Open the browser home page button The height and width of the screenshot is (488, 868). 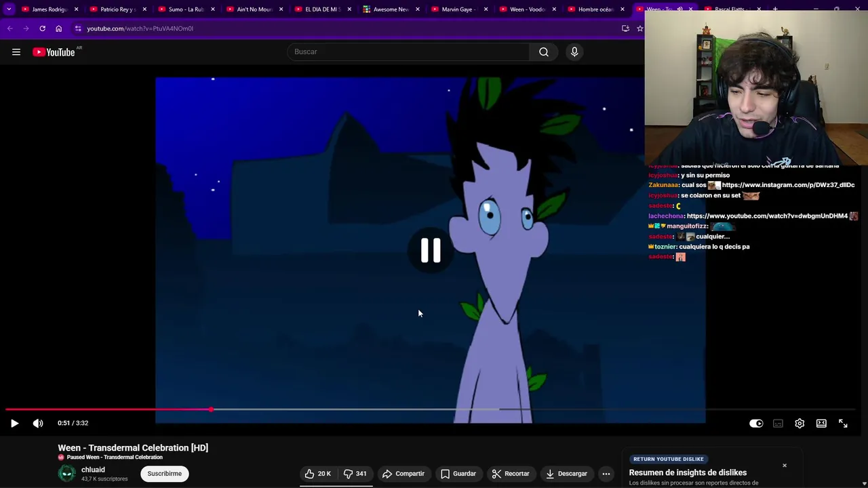(x=58, y=28)
